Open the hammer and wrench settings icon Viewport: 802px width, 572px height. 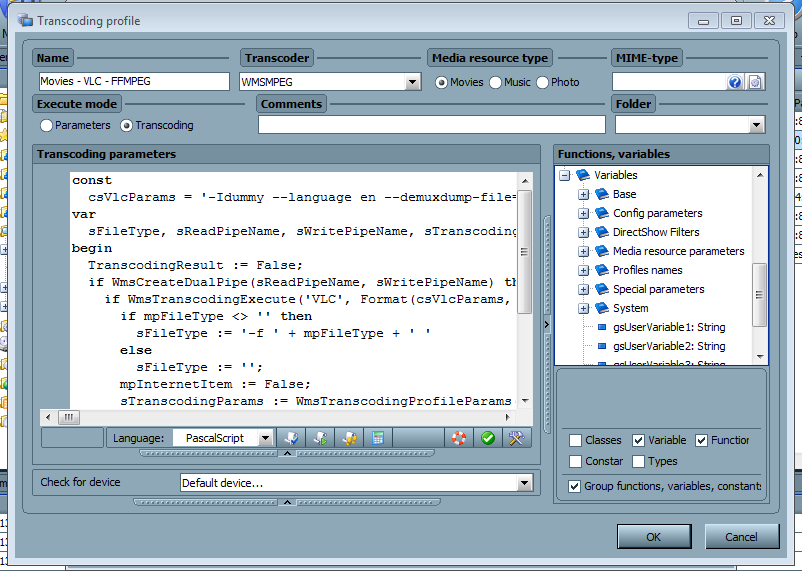tap(517, 438)
